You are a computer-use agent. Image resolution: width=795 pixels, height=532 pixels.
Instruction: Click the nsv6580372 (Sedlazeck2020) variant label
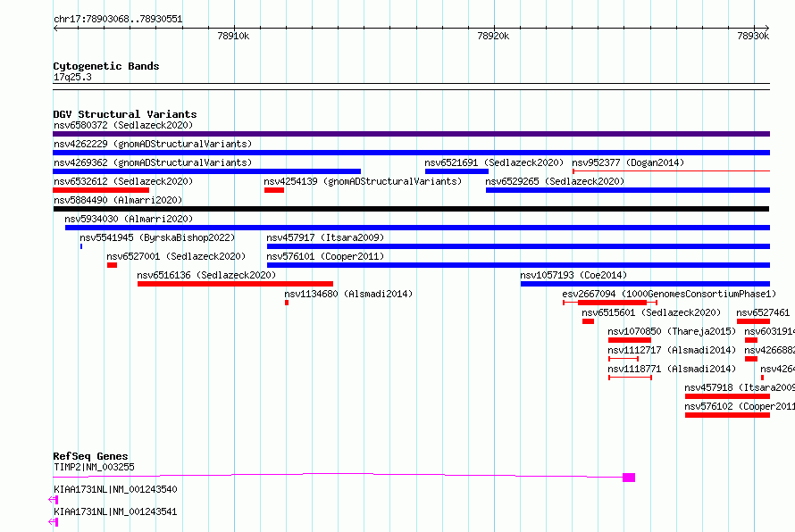123,125
